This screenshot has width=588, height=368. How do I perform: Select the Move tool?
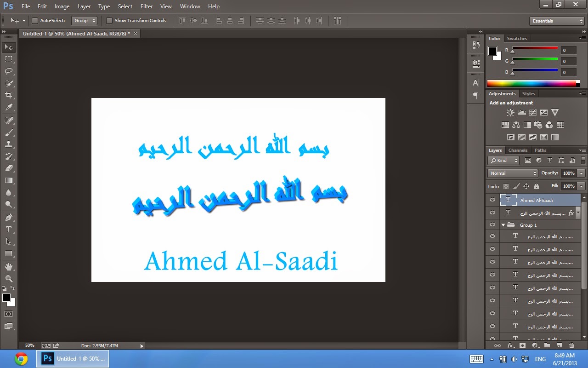[x=9, y=47]
